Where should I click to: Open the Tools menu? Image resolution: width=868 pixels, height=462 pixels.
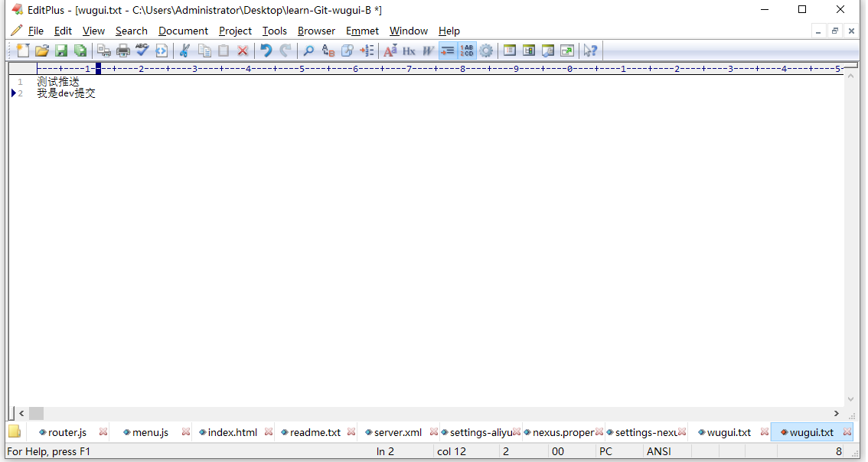coord(275,31)
